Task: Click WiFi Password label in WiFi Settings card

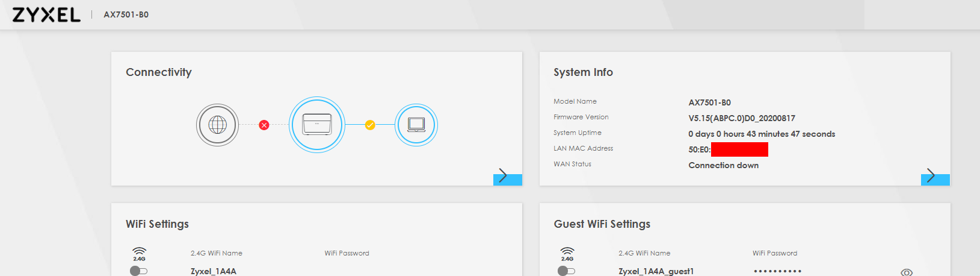Action: pos(347,253)
